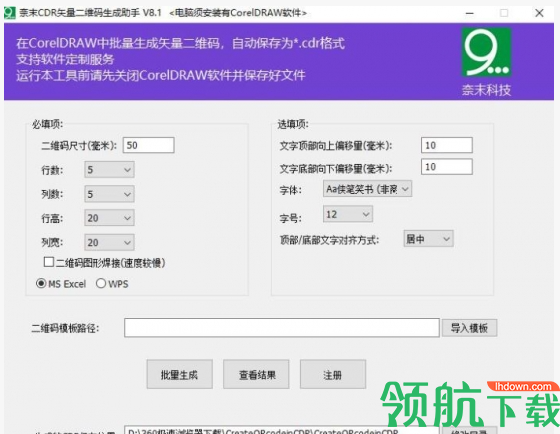Click the save path field at bottom
The image size is (560, 434).
[282, 430]
